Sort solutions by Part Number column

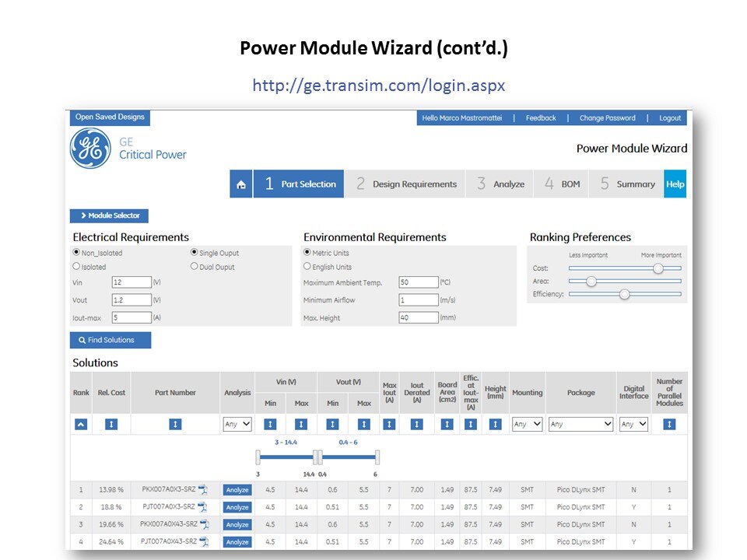(x=175, y=424)
